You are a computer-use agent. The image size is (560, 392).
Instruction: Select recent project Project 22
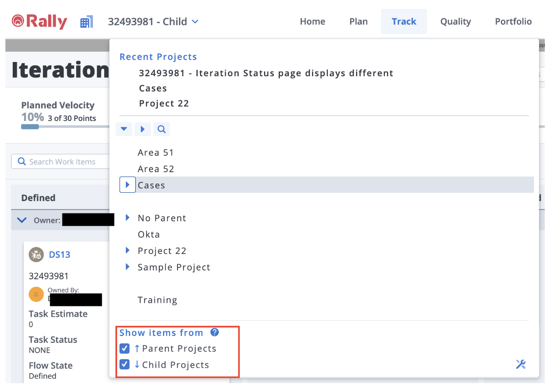click(x=164, y=103)
